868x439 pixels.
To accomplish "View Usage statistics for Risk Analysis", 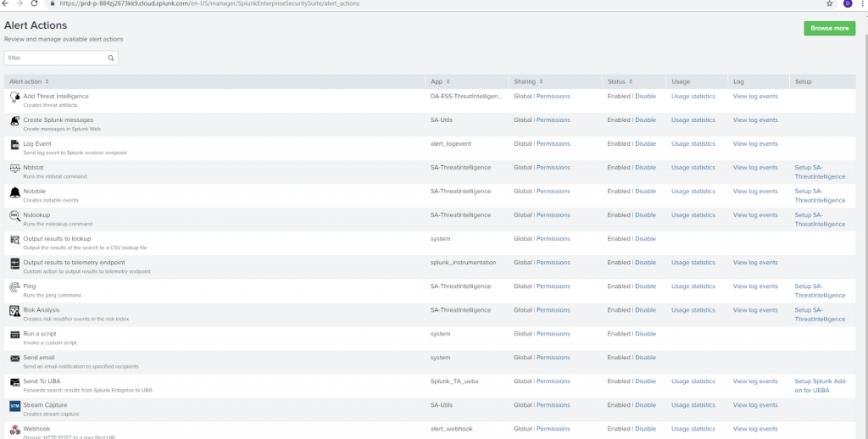I will pos(693,310).
